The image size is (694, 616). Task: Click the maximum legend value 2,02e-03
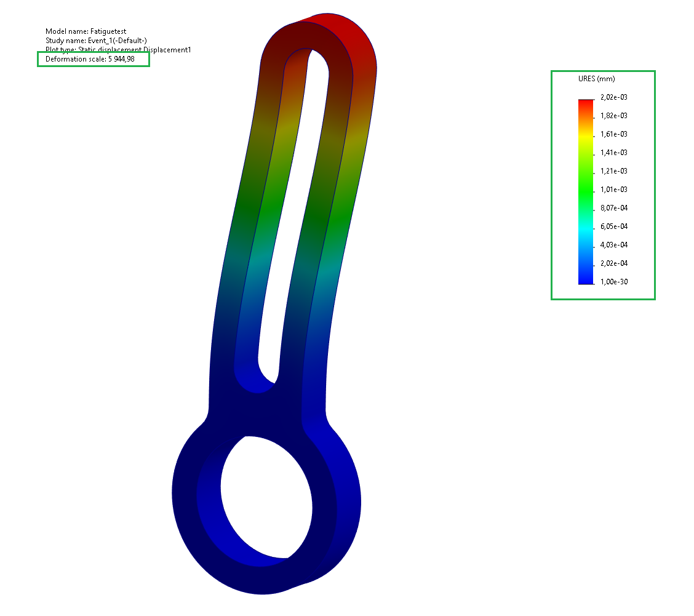click(613, 97)
